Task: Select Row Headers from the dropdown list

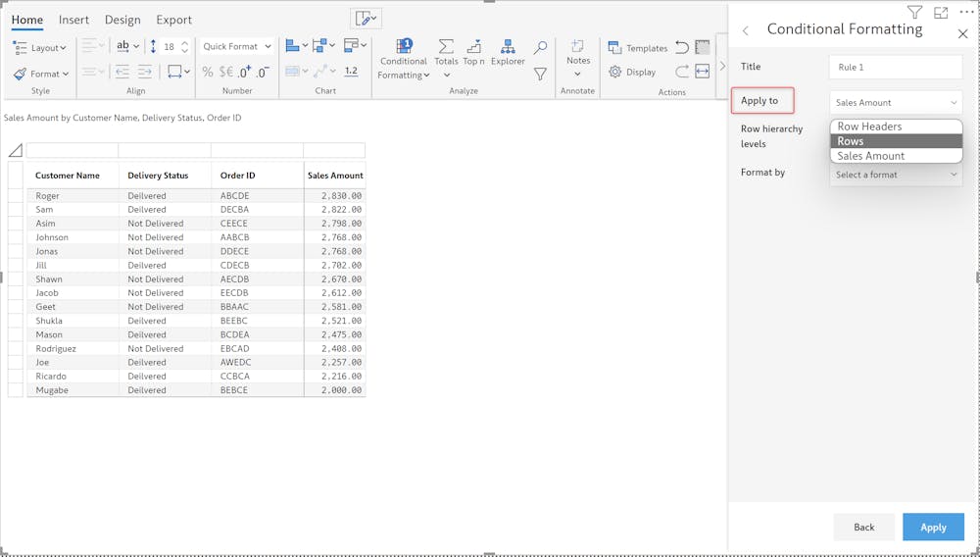Action: coord(869,127)
